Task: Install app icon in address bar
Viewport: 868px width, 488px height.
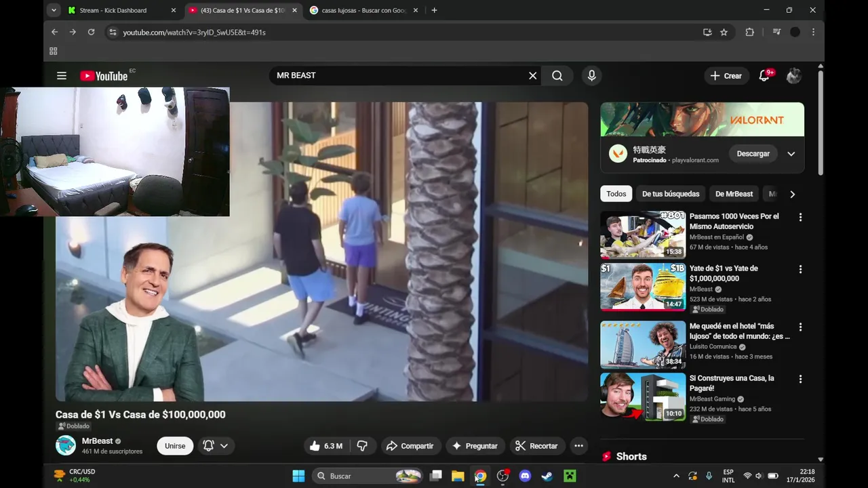Action: [x=707, y=32]
